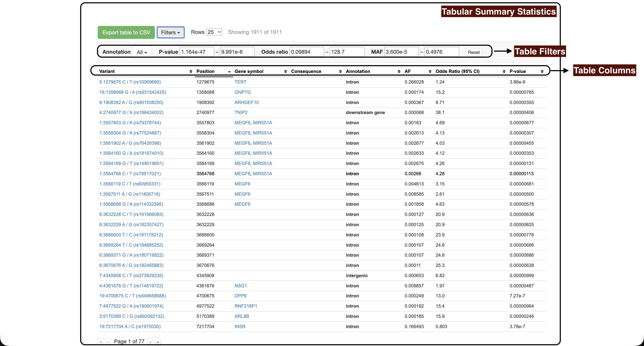Export table to CSV
Screen dimensions: 644x346
pyautogui.click(x=126, y=33)
